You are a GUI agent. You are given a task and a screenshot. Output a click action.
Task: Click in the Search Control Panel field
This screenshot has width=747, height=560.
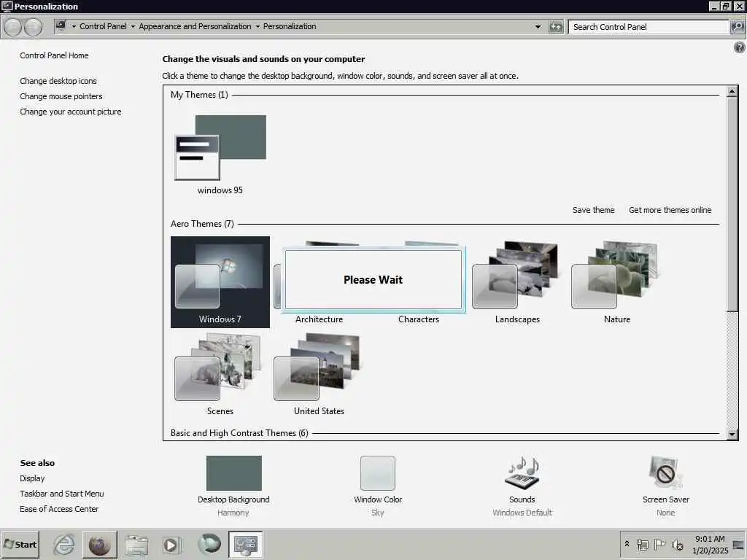[649, 27]
